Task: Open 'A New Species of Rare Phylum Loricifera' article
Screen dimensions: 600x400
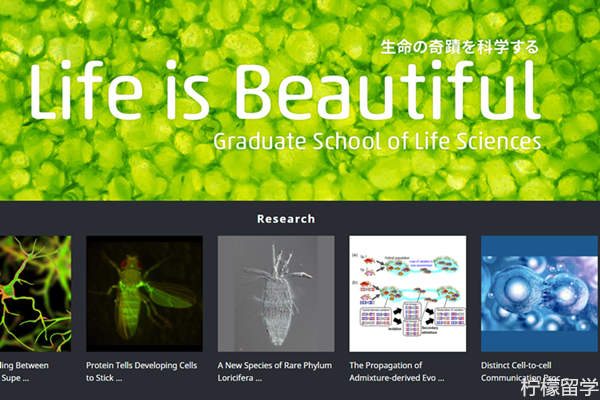Action: click(275, 372)
